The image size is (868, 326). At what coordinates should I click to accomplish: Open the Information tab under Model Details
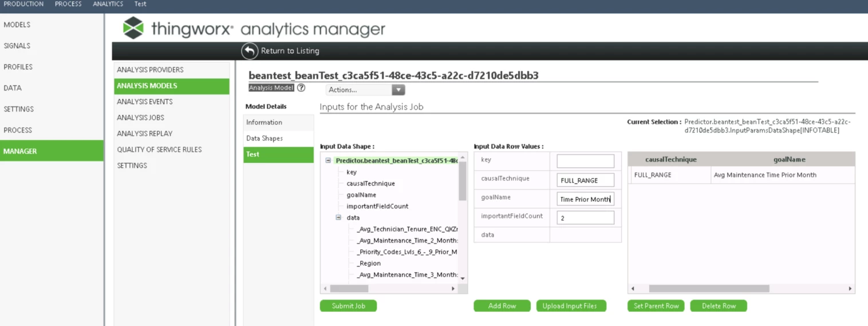coord(278,123)
